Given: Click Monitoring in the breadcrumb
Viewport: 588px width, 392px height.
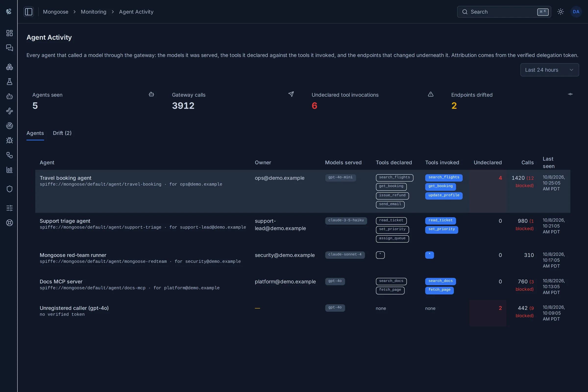Looking at the screenshot, I should point(94,12).
